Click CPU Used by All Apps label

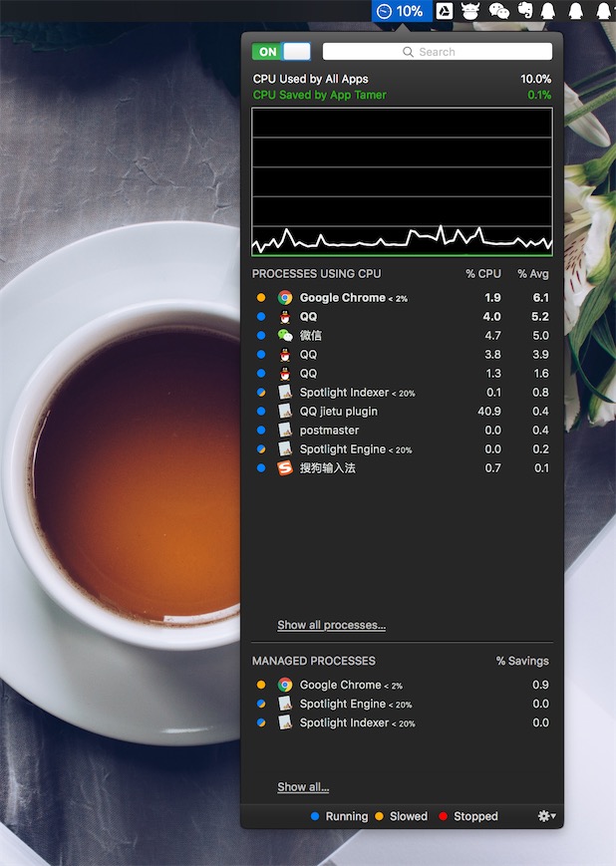click(310, 79)
